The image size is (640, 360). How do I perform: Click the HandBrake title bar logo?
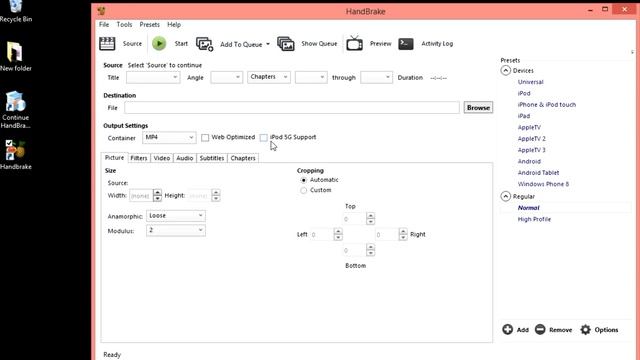click(102, 11)
